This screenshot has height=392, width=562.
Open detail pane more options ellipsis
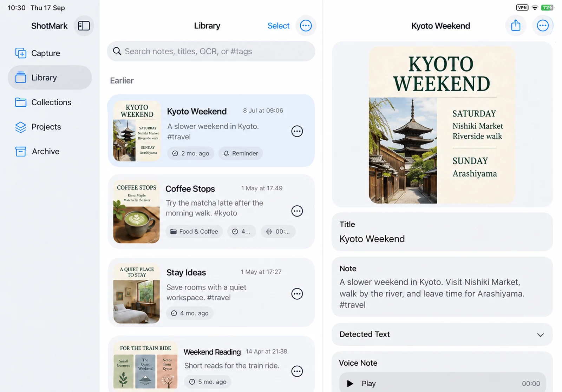(x=542, y=26)
